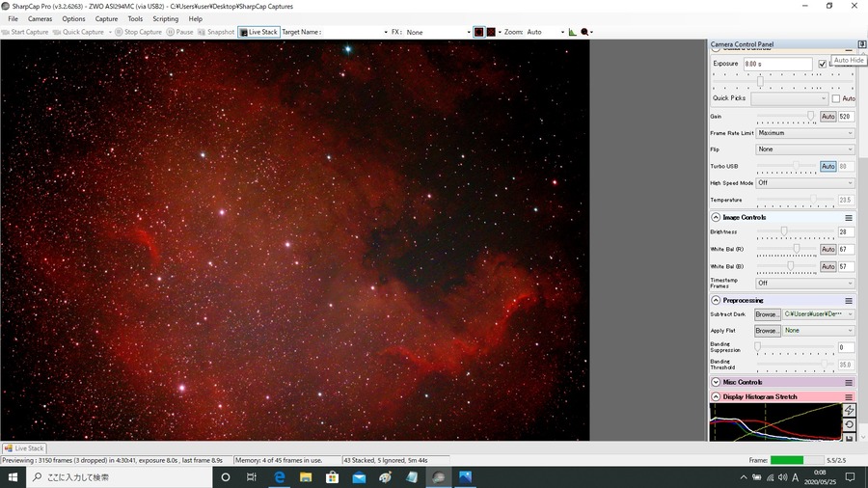868x488 pixels.
Task: Open the Cameras menu
Action: pyautogui.click(x=40, y=19)
